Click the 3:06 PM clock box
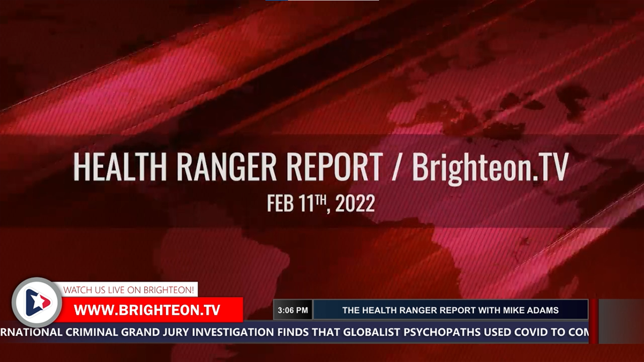 pos(292,310)
